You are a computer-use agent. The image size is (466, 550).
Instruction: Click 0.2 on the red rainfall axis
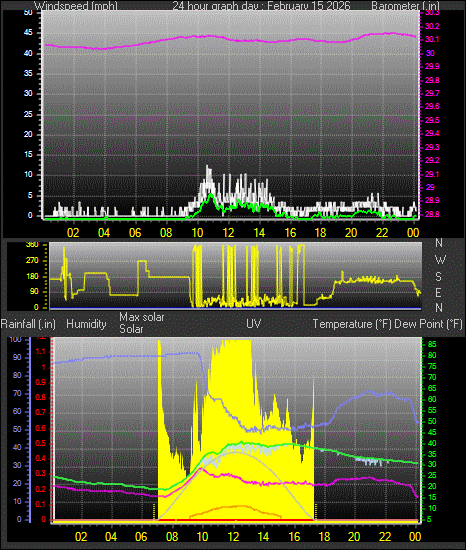click(x=41, y=489)
